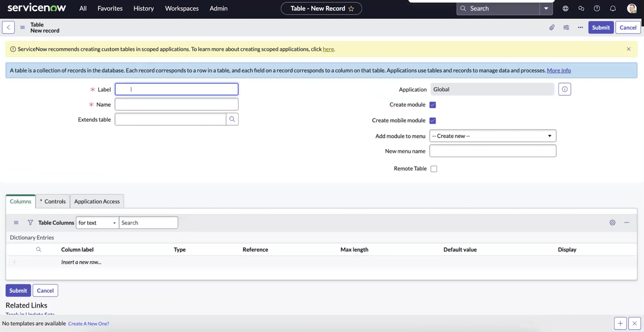Image resolution: width=644 pixels, height=332 pixels.
Task: Click the Table Columns filter funnel icon
Action: tap(30, 223)
